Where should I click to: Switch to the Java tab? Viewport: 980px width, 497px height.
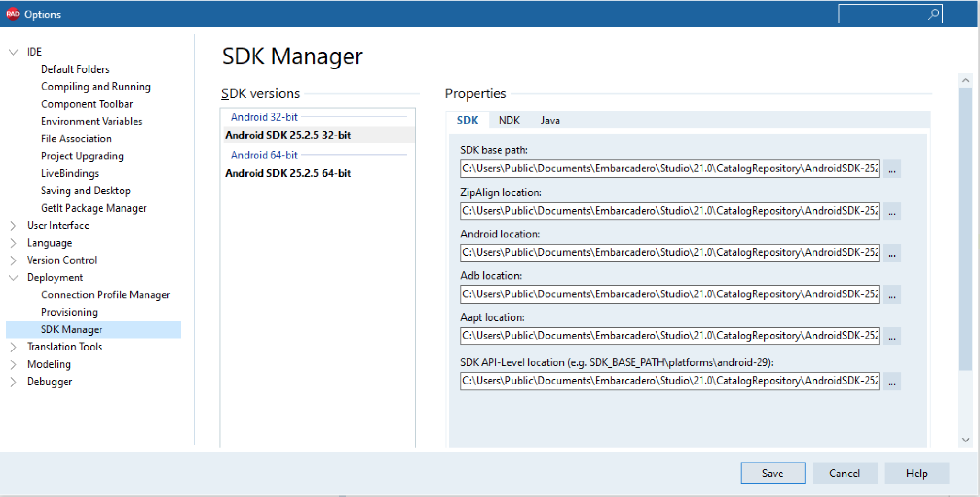[x=550, y=120]
